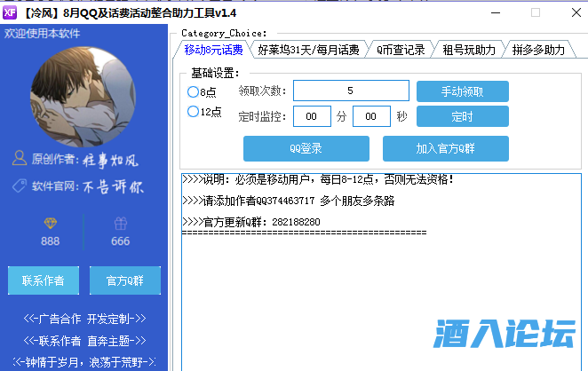588x371 pixels.
Task: Click the tag icon beside 软件官网
Action: tap(18, 186)
